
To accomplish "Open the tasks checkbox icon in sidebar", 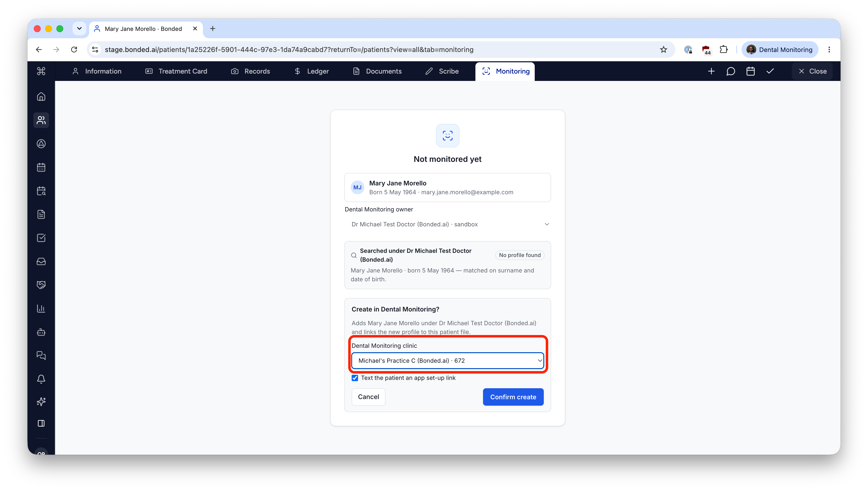I will point(41,238).
